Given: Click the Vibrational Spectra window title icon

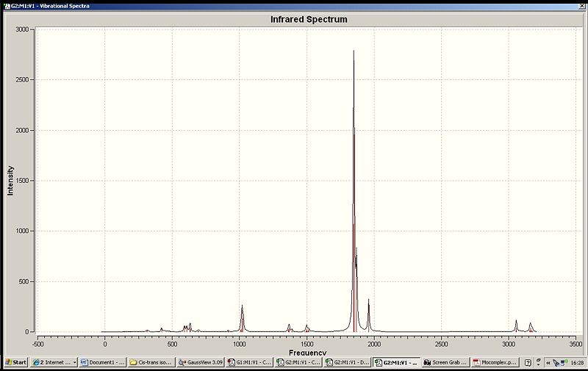Looking at the screenshot, I should [x=7, y=6].
